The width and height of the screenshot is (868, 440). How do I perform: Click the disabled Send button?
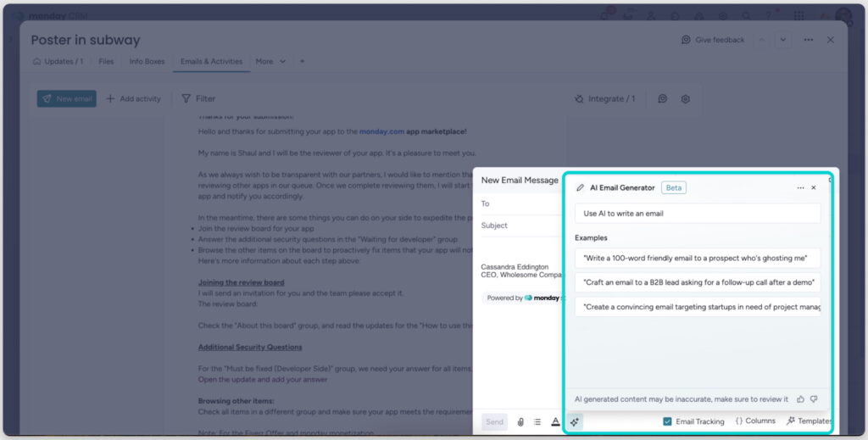tap(494, 421)
